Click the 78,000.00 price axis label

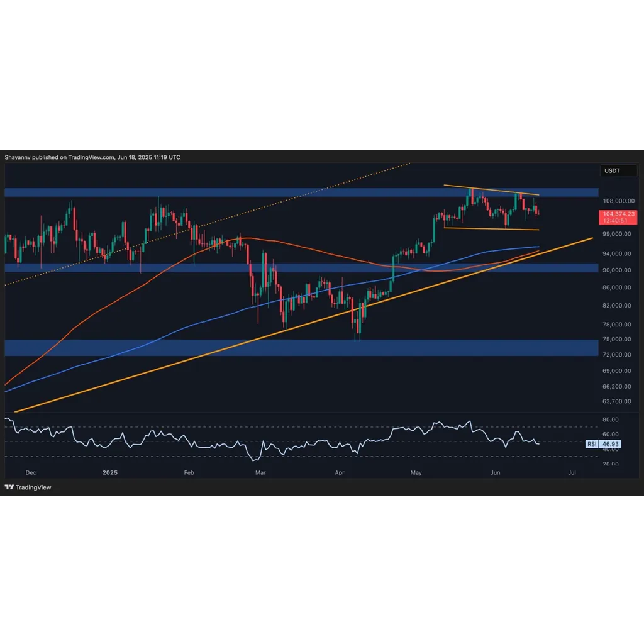616,324
